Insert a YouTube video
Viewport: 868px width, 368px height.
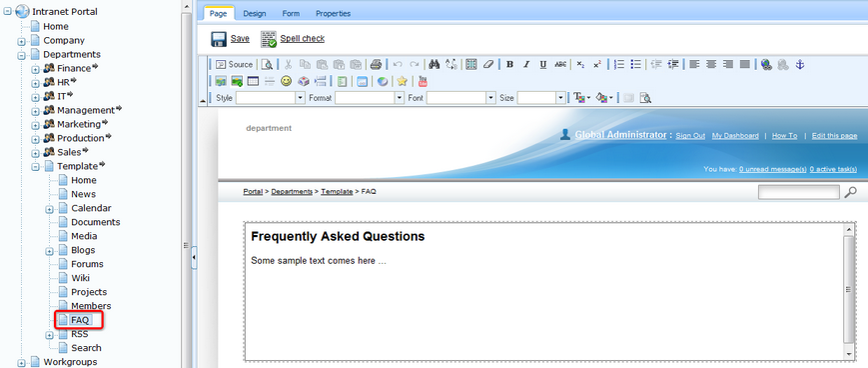tap(423, 81)
